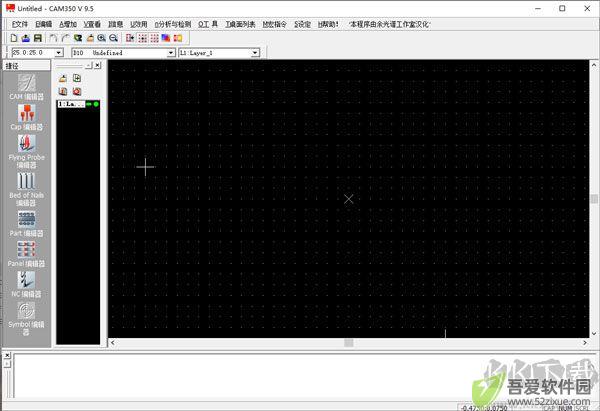600x411 pixels.
Task: Open the S设定 (Settings) menu
Action: click(302, 24)
